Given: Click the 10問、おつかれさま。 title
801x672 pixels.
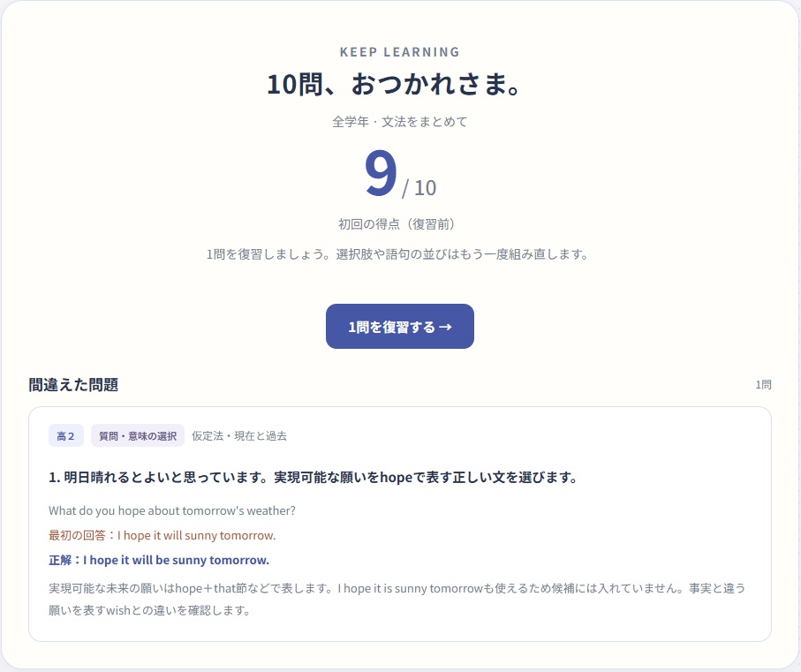Looking at the screenshot, I should click(x=394, y=84).
